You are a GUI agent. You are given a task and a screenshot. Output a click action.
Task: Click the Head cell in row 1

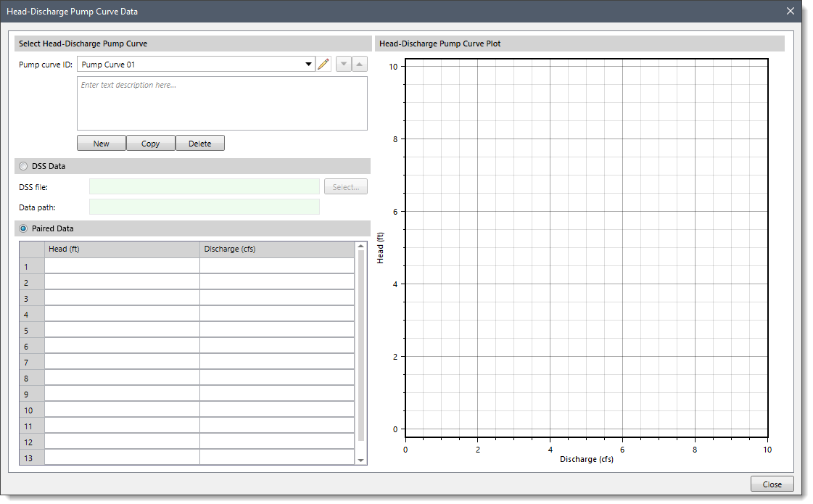122,266
